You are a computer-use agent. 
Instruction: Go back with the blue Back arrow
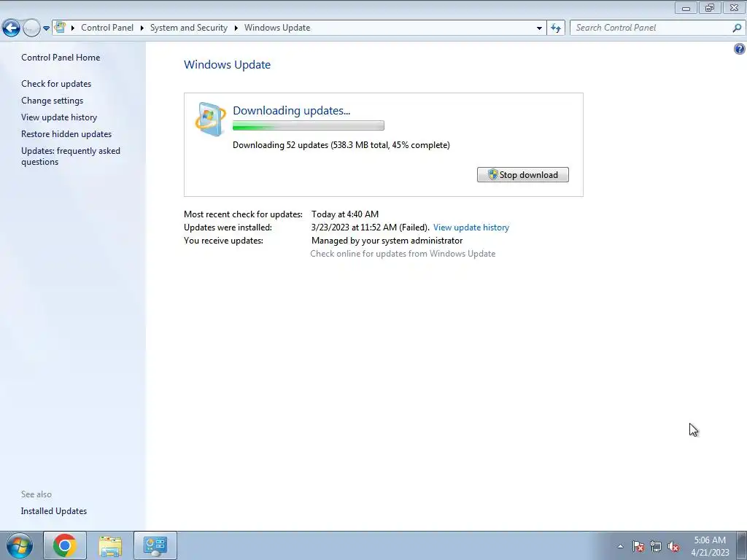(11, 28)
